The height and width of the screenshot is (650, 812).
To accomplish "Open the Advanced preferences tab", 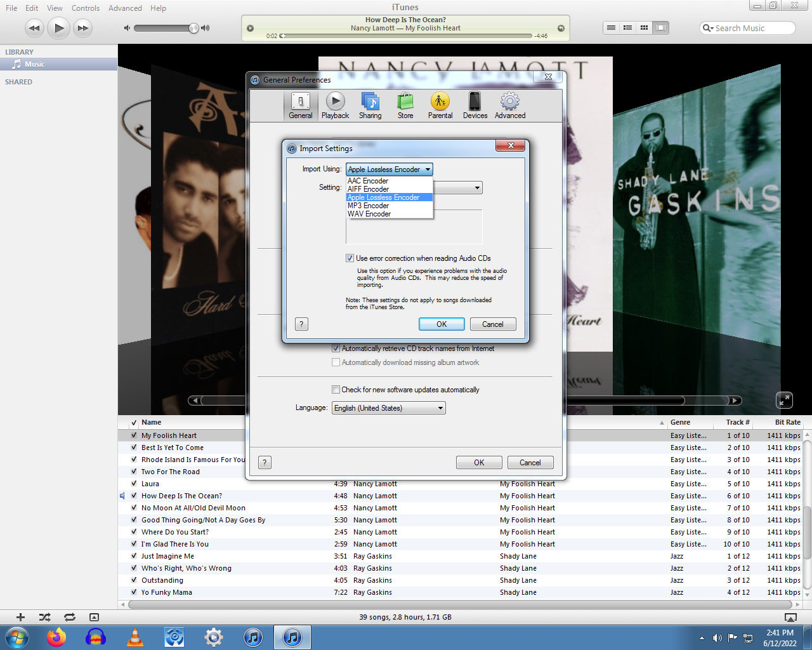I will [x=510, y=105].
